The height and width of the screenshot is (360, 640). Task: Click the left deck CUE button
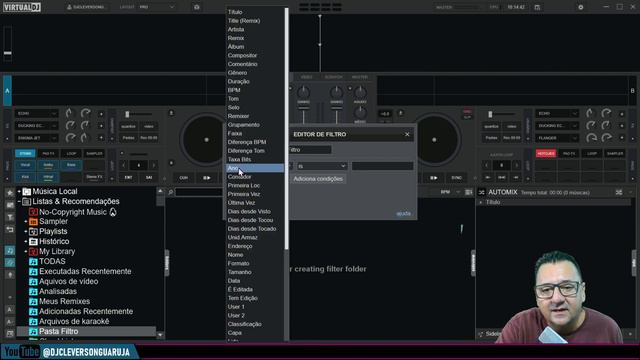[184, 178]
